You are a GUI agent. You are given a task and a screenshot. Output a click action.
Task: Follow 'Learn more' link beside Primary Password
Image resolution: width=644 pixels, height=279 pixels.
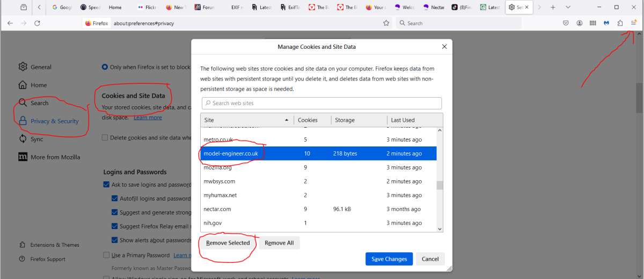[181, 255]
